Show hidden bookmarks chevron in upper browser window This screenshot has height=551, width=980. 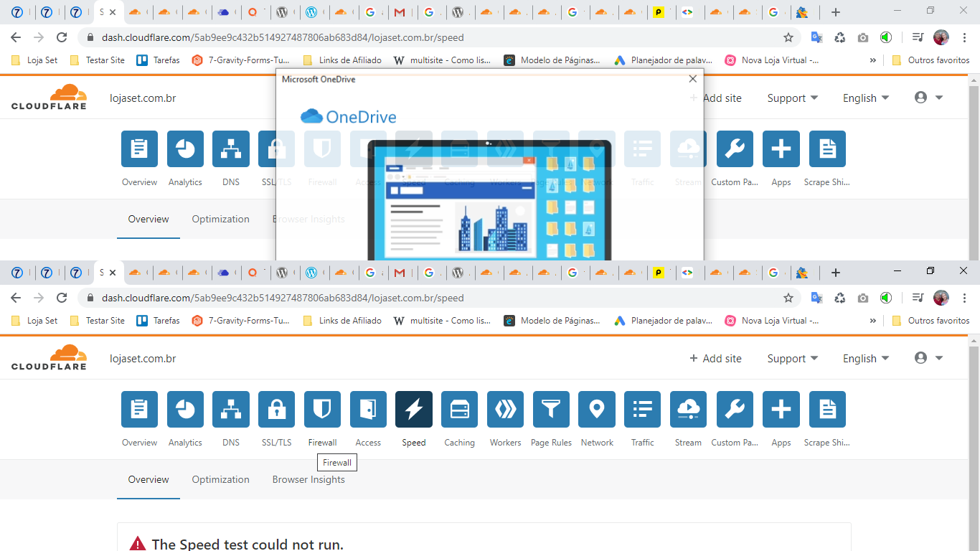873,60
